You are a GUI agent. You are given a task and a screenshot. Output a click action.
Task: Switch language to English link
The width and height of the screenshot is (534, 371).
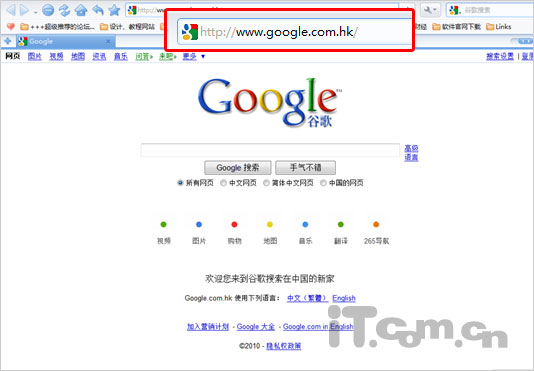(344, 298)
